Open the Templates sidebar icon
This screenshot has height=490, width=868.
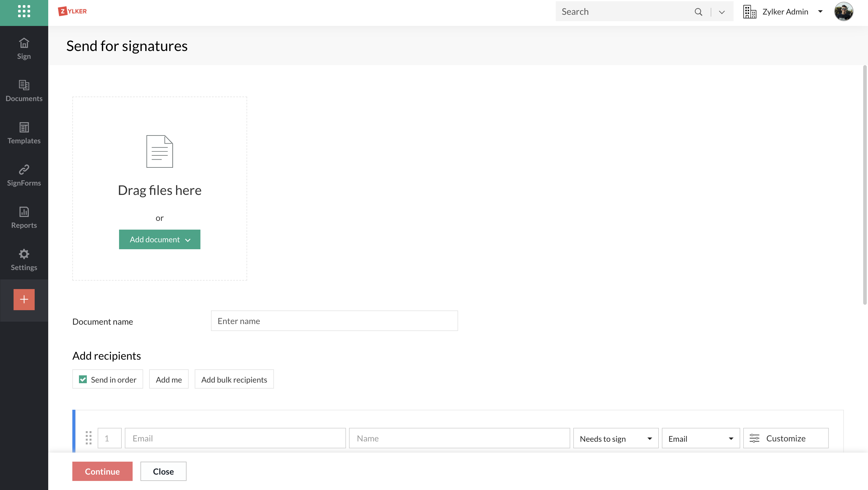[24, 127]
